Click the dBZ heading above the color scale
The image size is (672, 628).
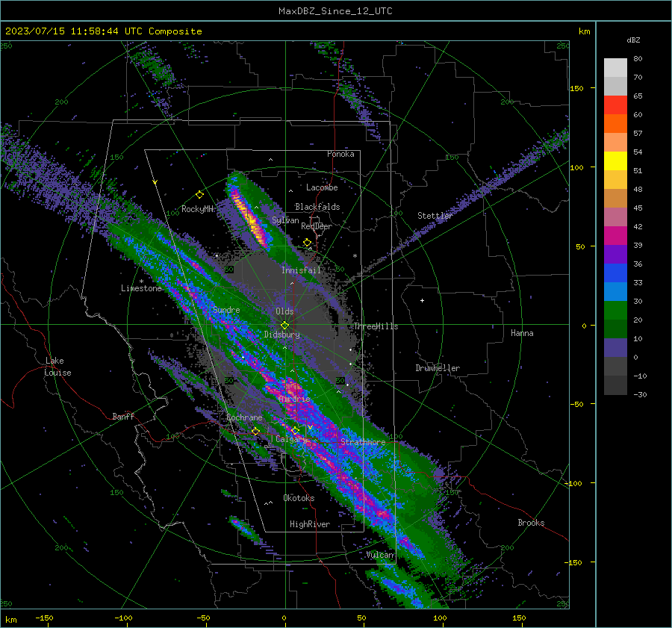[633, 40]
